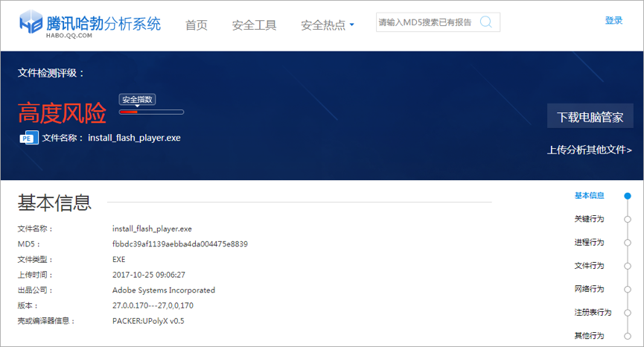The image size is (644, 347).
Task: Click the 文件检测评级 label
Action: point(50,73)
